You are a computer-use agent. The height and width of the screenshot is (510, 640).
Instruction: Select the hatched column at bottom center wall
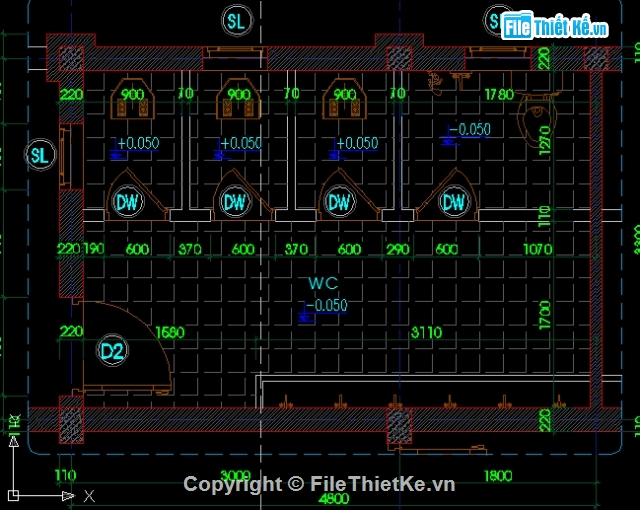tap(399, 425)
